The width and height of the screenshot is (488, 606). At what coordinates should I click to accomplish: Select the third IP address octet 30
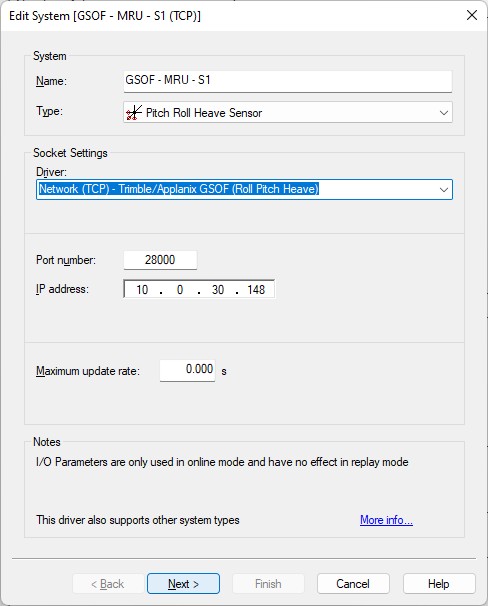tap(218, 289)
